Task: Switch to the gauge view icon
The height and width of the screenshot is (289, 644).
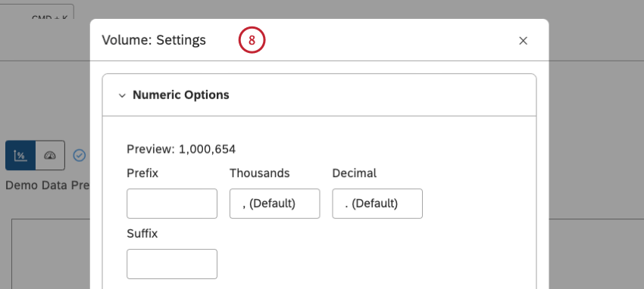Action: [x=50, y=155]
